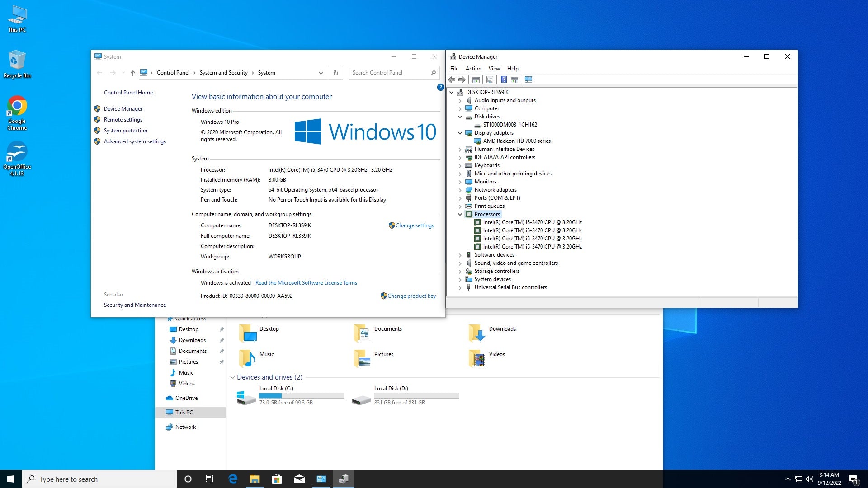Viewport: 868px width, 488px height.
Task: Open Microsoft Edge from the taskbar
Action: (x=233, y=479)
